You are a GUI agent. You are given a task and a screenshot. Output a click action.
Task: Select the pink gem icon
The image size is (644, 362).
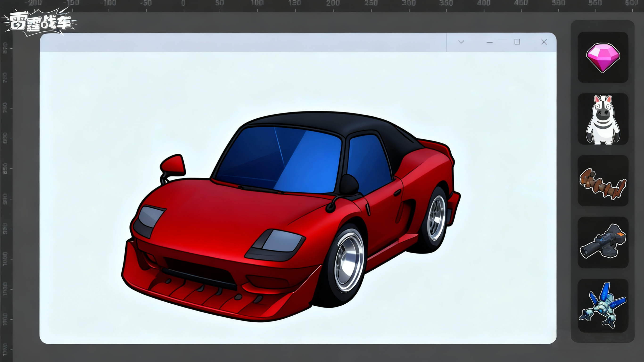click(x=603, y=57)
